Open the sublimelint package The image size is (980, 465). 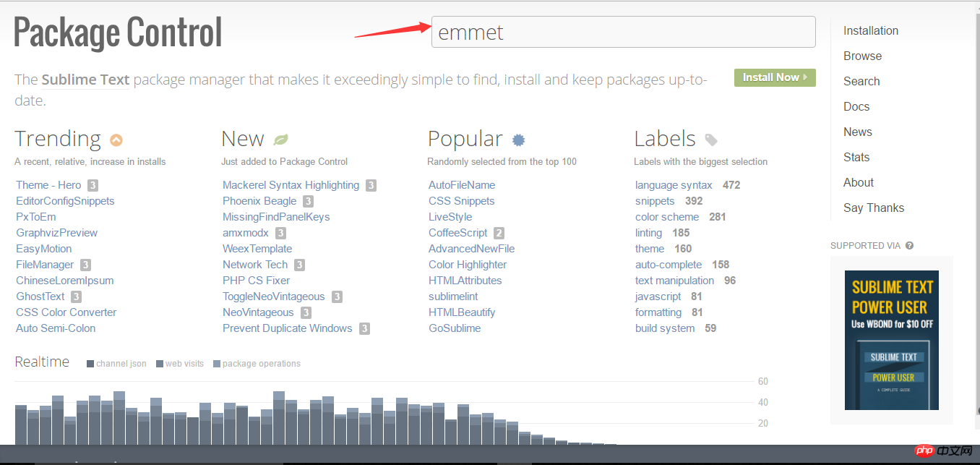tap(453, 297)
